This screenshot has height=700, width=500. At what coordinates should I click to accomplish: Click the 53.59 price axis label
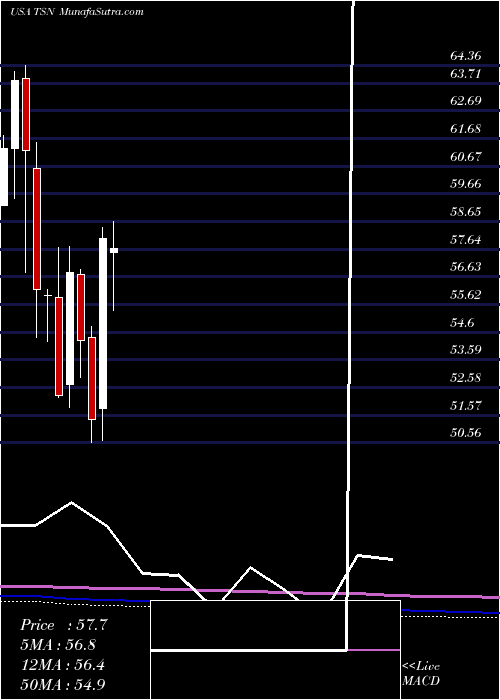pos(466,350)
